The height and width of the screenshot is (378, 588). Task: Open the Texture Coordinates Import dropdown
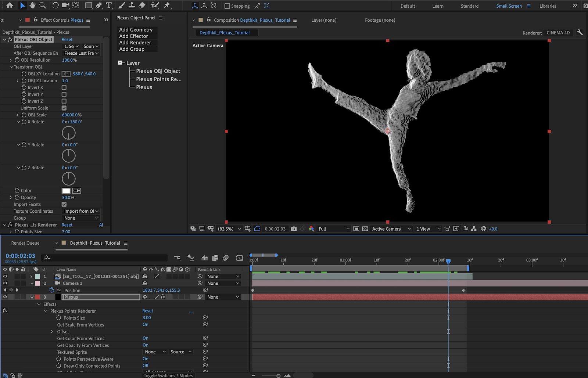(81, 211)
